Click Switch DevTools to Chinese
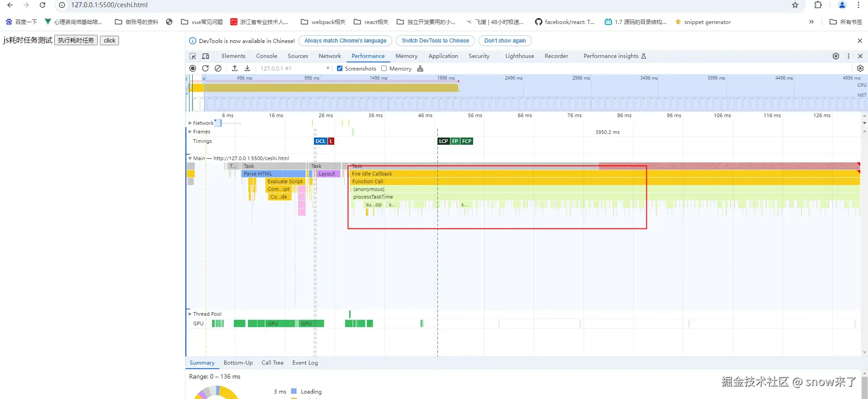The height and width of the screenshot is (399, 868). (x=435, y=41)
